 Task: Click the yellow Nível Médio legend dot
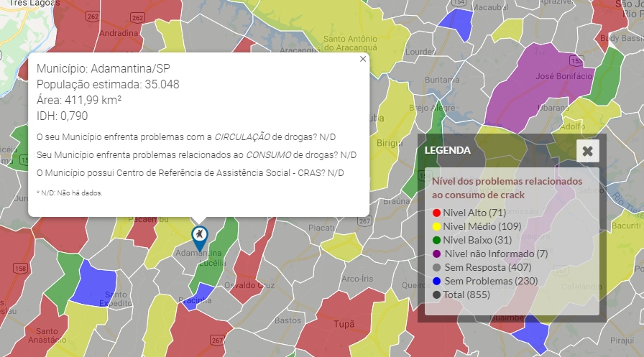click(x=436, y=227)
